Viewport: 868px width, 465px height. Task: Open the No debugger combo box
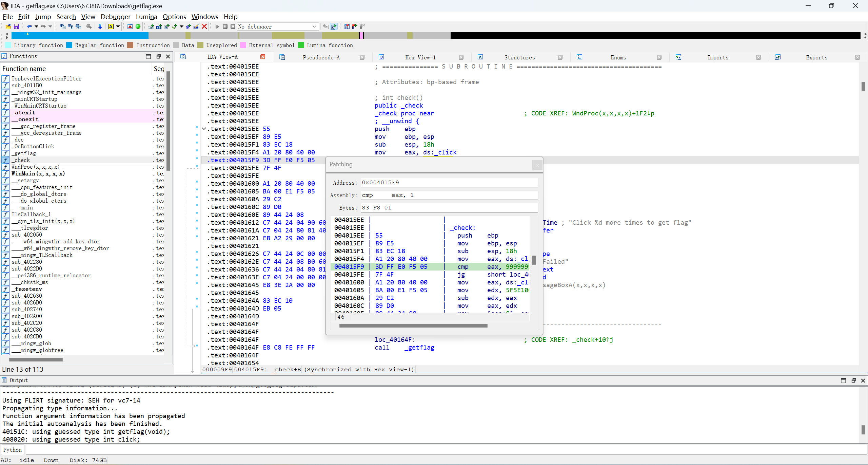click(278, 26)
